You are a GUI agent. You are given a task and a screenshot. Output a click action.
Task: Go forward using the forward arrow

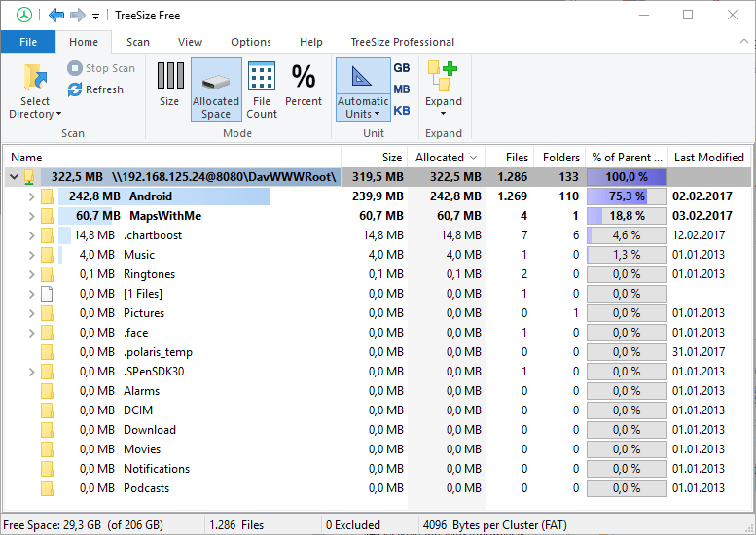click(x=77, y=15)
